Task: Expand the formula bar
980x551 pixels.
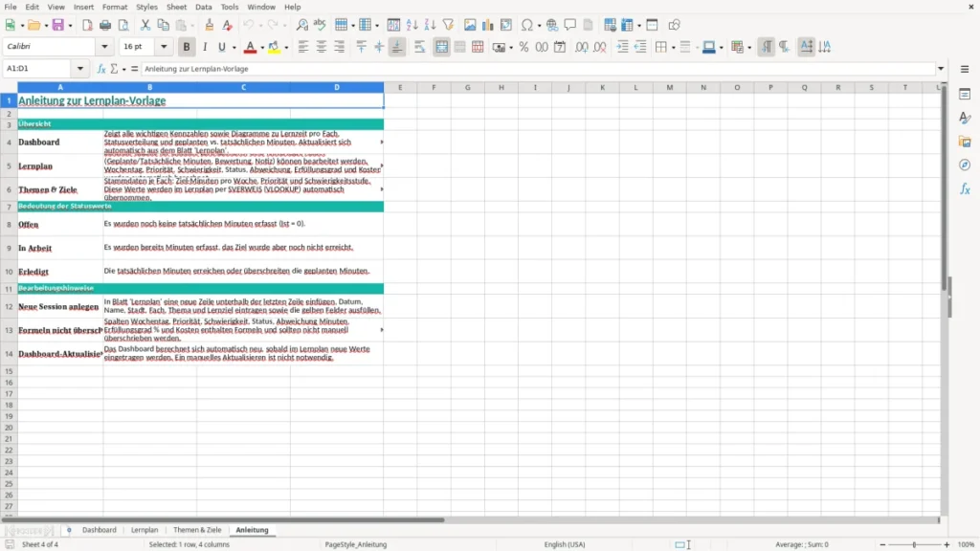Action: coord(941,69)
